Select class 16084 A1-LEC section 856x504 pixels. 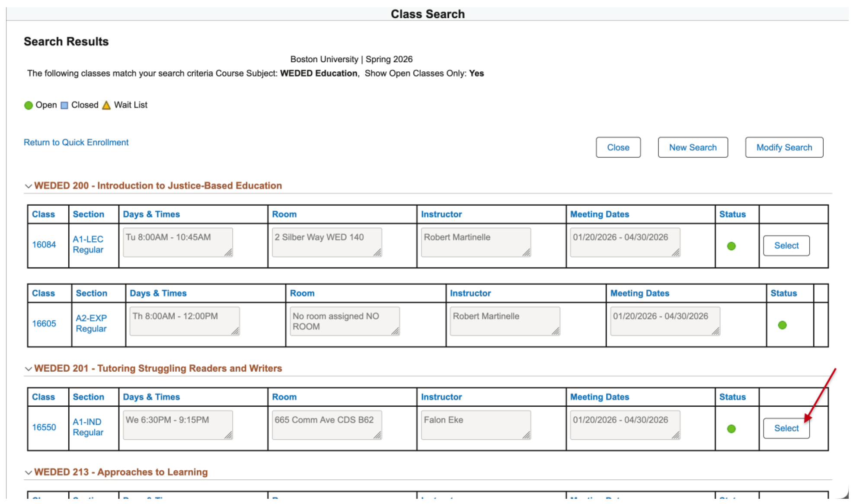[786, 246]
